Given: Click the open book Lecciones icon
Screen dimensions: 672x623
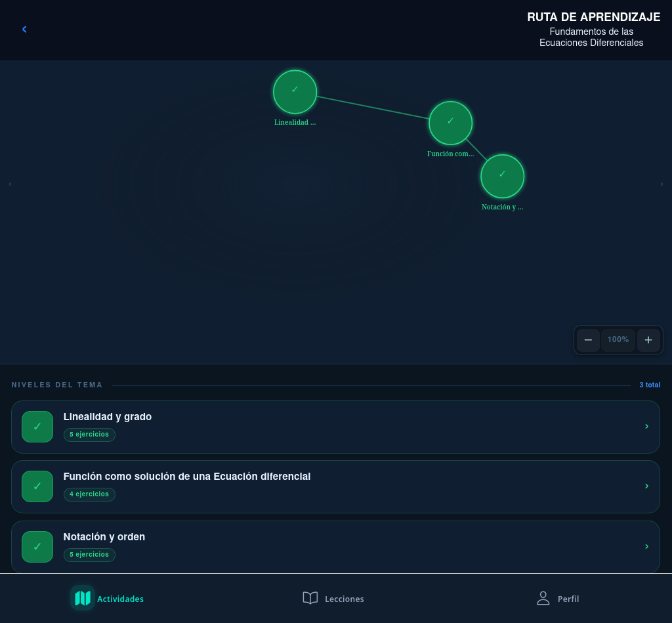Looking at the screenshot, I should pyautogui.click(x=310, y=598).
